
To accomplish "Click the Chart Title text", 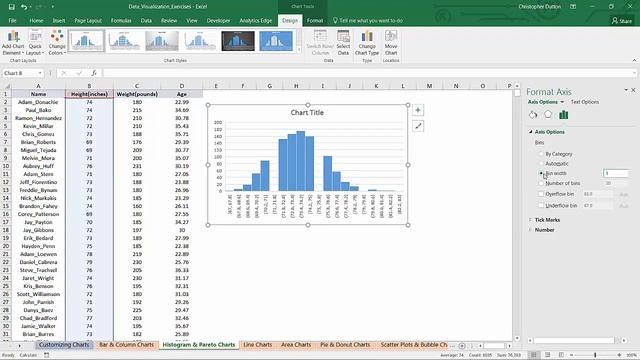I will coord(307,113).
